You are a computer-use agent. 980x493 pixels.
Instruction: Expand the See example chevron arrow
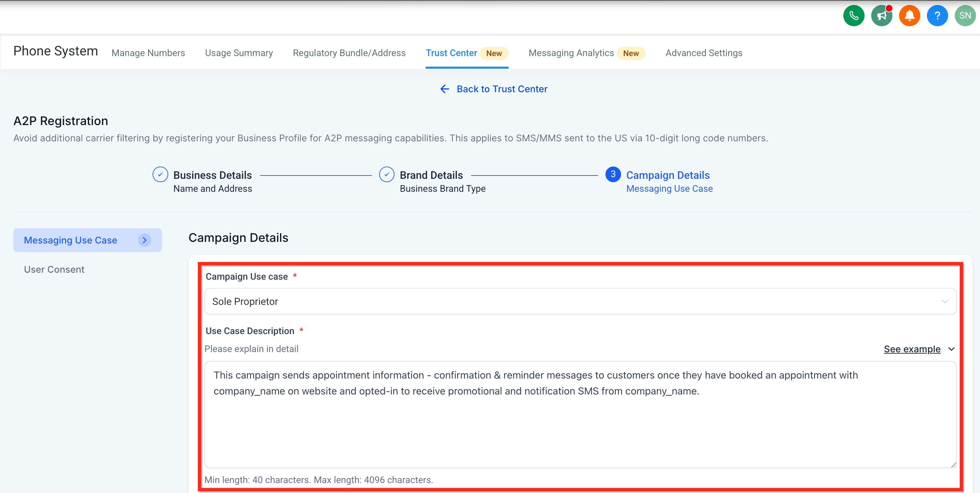pyautogui.click(x=951, y=349)
